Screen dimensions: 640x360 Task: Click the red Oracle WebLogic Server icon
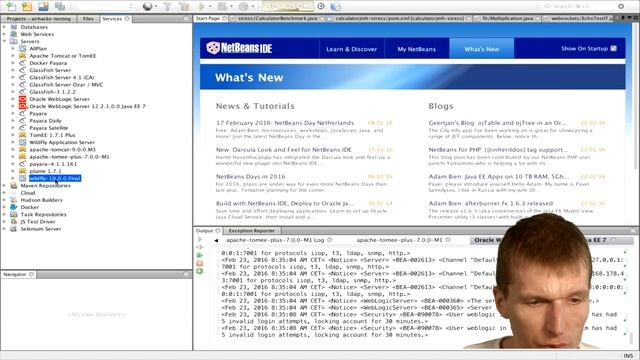[x=22, y=99]
